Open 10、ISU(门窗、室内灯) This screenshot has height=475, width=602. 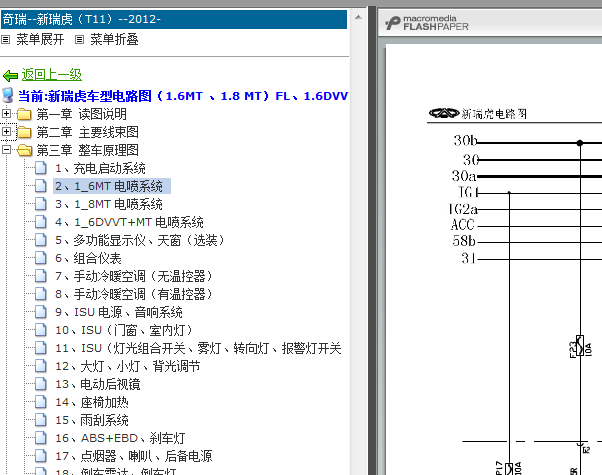[x=124, y=330]
